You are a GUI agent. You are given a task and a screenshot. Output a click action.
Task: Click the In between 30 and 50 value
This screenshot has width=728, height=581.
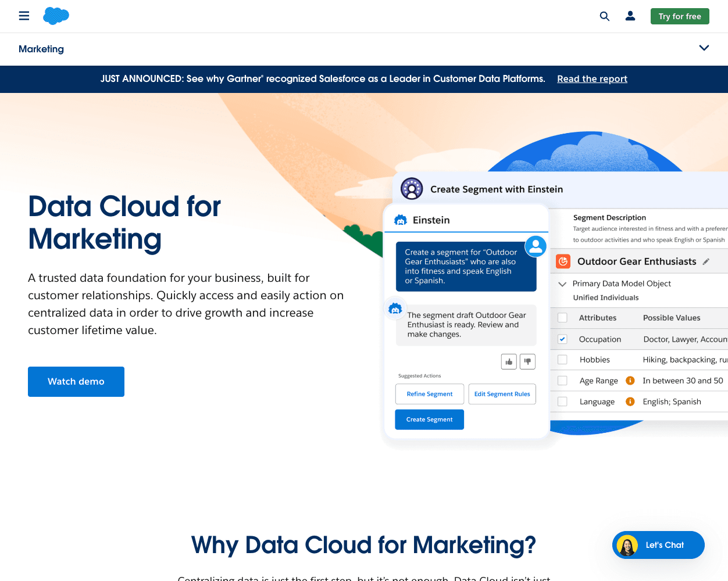tap(683, 381)
